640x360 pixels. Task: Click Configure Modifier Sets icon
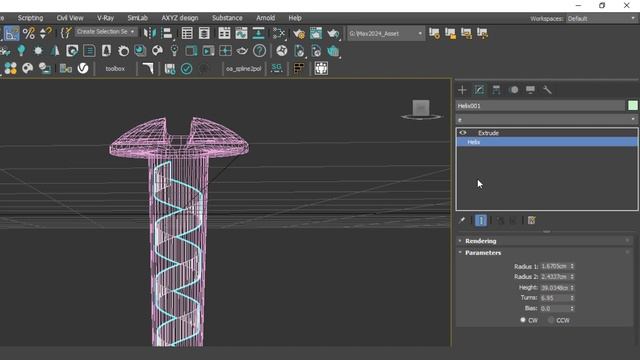[531, 220]
